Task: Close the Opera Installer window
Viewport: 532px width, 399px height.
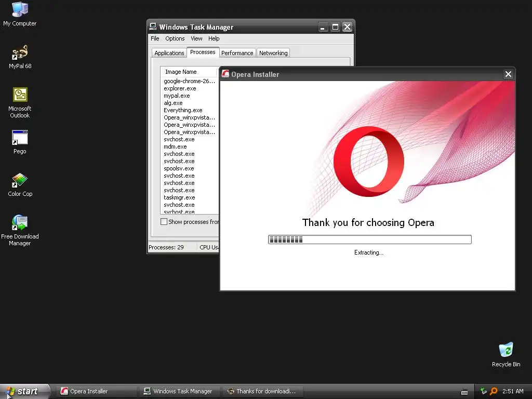Action: [x=508, y=74]
